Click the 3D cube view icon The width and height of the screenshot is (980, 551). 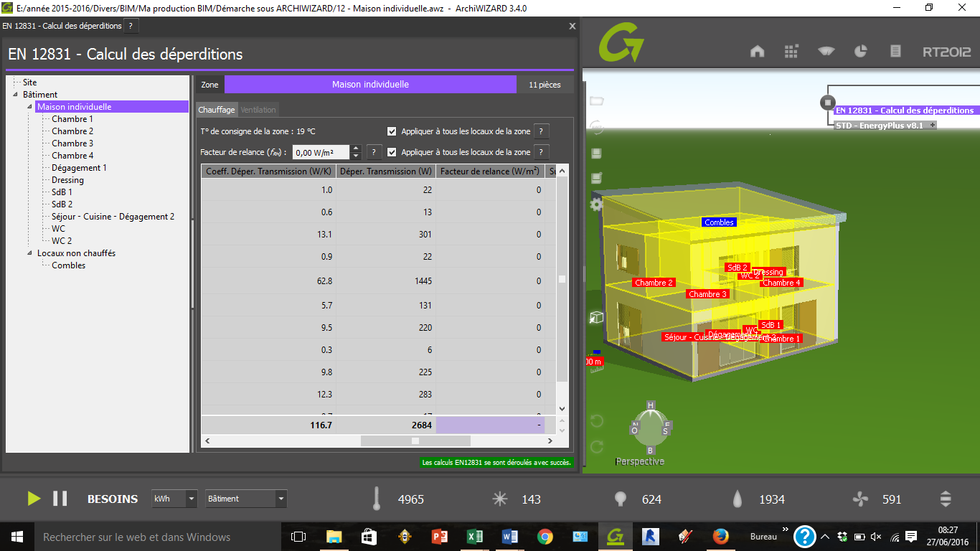(596, 317)
